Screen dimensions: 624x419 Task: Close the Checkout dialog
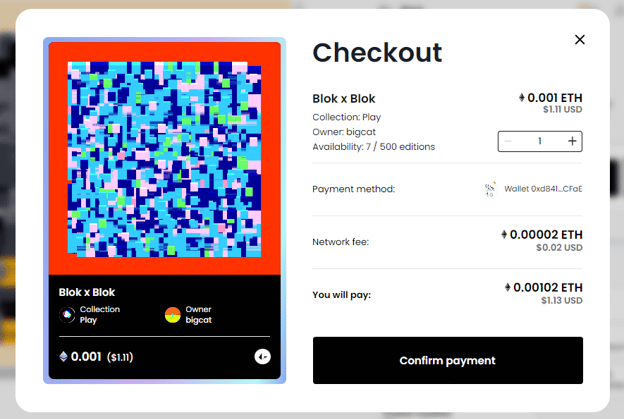point(579,39)
